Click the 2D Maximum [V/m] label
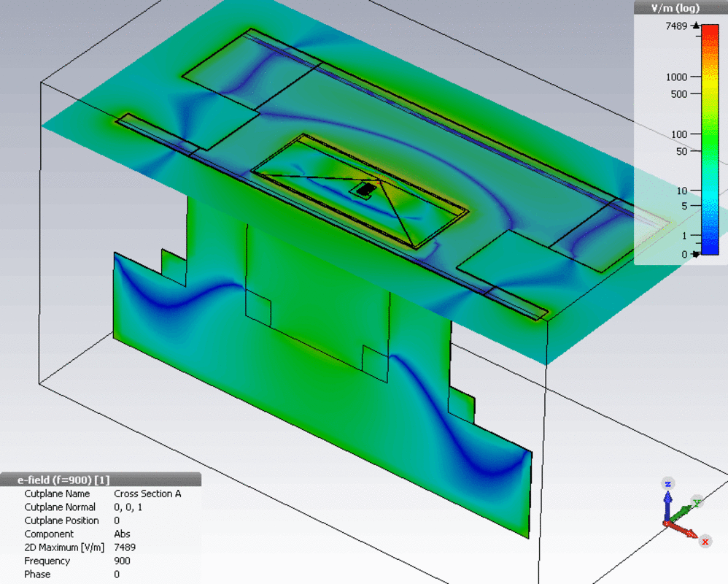 pos(64,547)
